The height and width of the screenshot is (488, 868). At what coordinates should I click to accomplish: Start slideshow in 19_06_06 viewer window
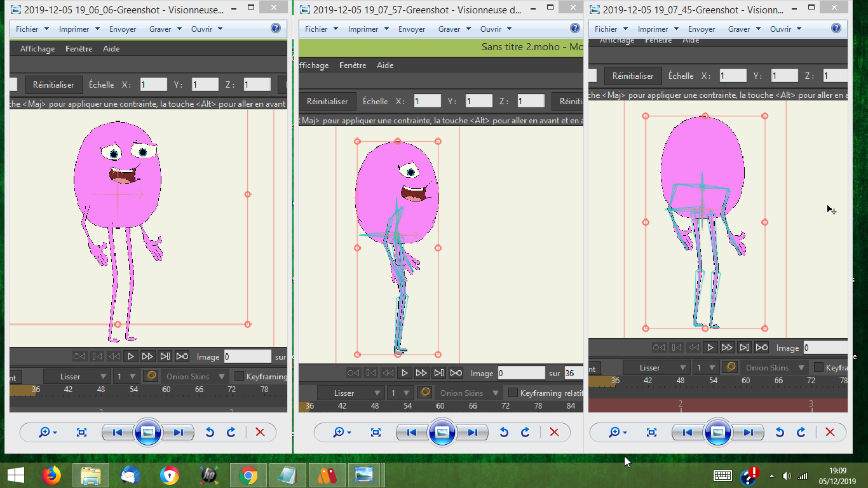coord(148,433)
